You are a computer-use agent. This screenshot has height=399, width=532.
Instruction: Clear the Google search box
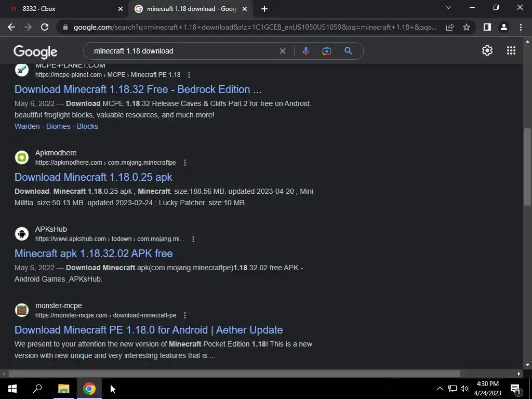282,51
